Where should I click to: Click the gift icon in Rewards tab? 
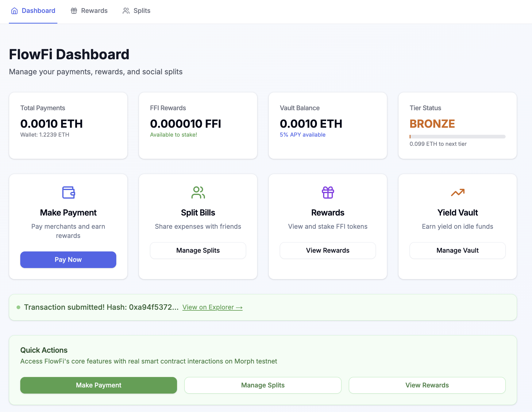click(x=74, y=11)
